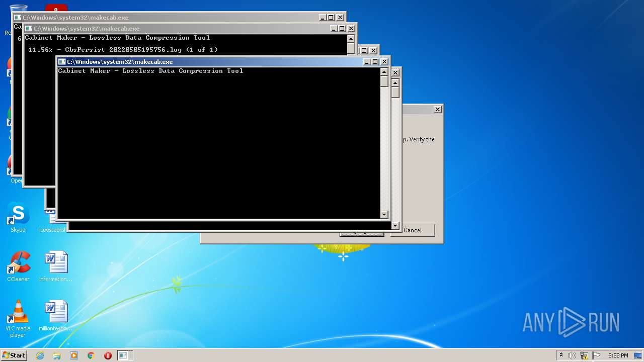Maximize the makecab window showing CbsPersist progress
This screenshot has width=644, height=362.
pyautogui.click(x=342, y=29)
